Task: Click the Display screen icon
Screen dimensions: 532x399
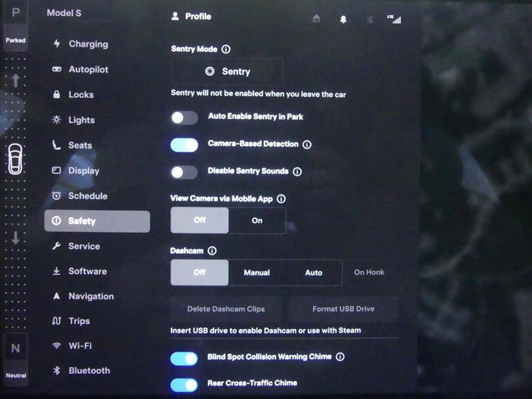Action: (57, 170)
